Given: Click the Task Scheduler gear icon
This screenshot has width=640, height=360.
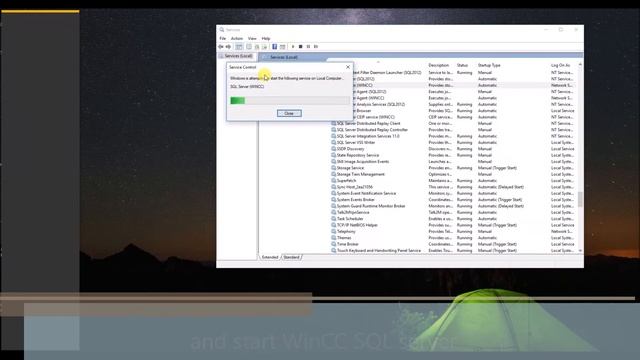Looking at the screenshot, I should click(333, 219).
